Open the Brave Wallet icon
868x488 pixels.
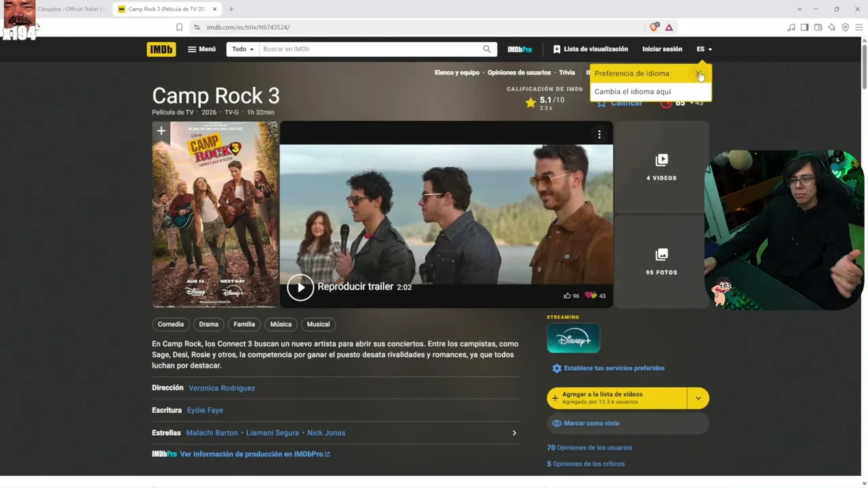tap(818, 27)
